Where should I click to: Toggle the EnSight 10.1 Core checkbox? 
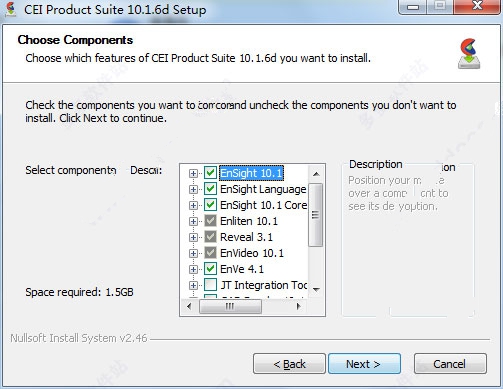[x=210, y=205]
